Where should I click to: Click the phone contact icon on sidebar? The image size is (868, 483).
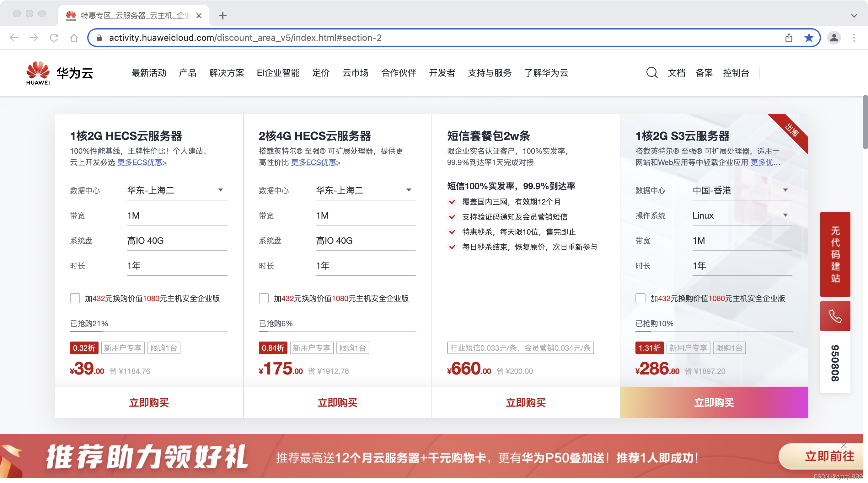pos(835,316)
